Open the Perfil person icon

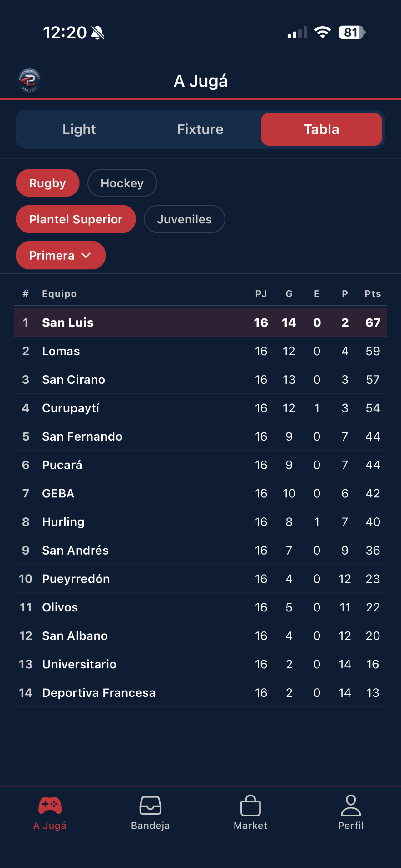coord(351,805)
